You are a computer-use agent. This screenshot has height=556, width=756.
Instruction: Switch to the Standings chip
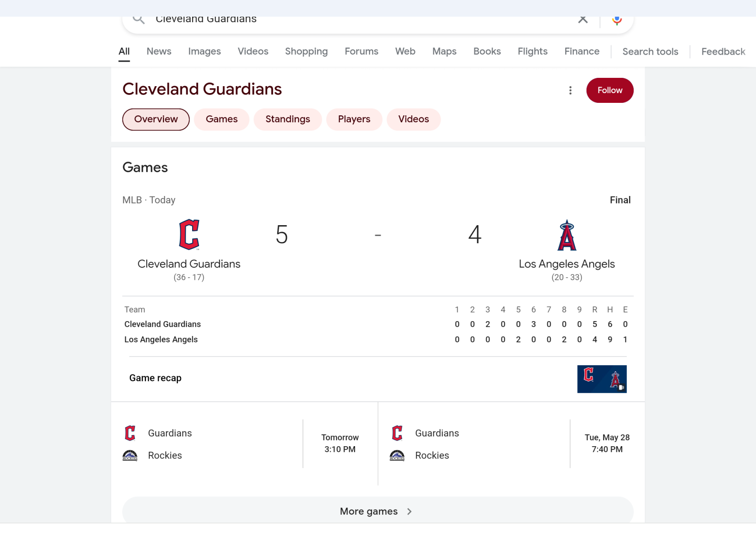[287, 120]
